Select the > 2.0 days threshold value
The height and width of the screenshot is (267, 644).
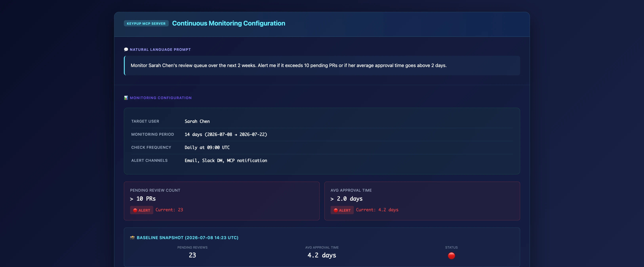point(346,199)
